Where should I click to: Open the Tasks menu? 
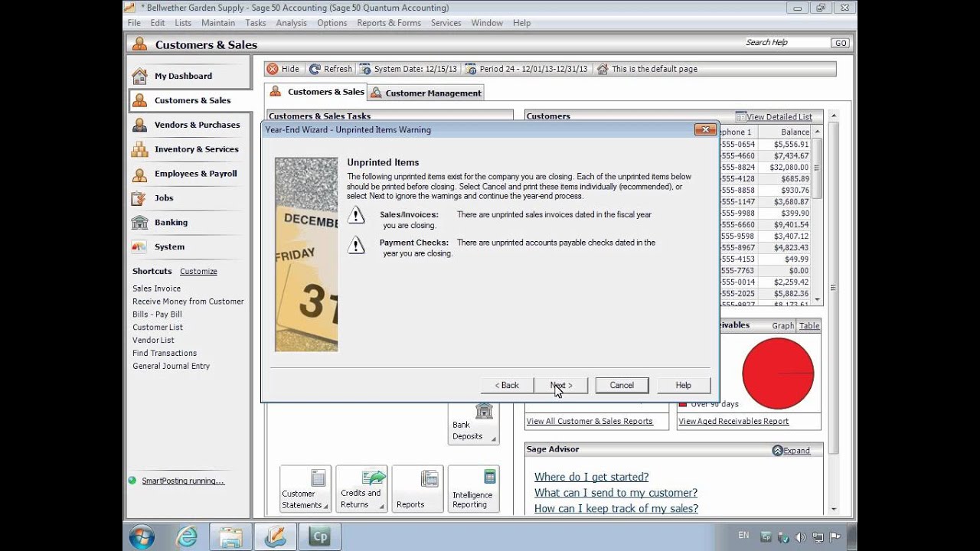(256, 23)
